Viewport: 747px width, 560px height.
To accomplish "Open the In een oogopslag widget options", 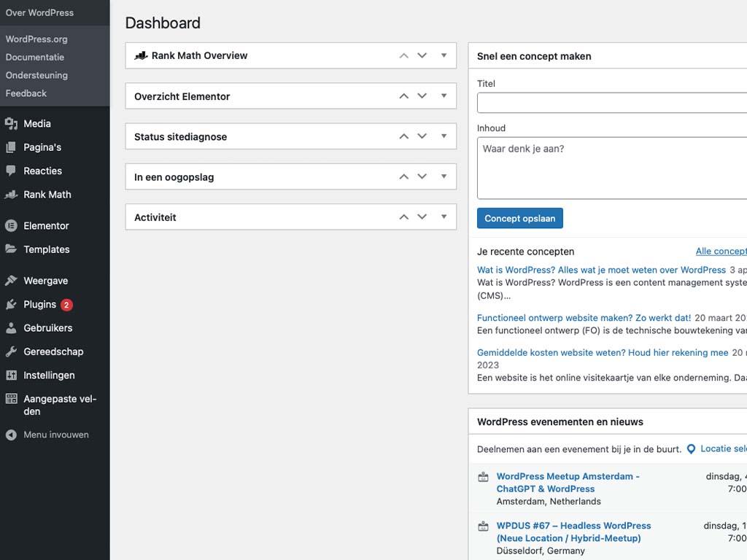I will pyautogui.click(x=444, y=176).
